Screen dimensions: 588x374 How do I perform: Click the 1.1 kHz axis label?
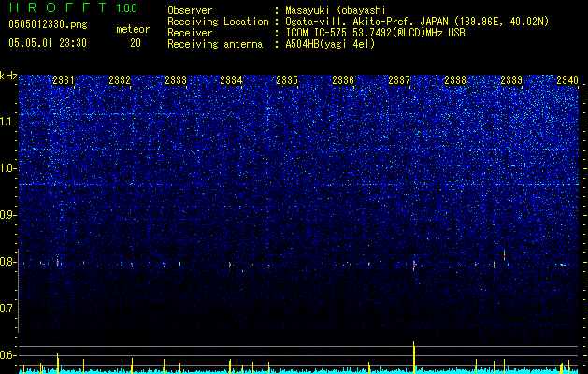pyautogui.click(x=8, y=122)
